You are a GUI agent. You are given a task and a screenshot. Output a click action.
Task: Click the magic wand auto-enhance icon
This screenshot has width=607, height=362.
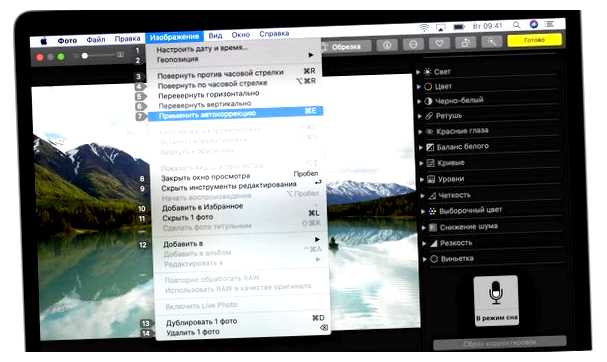click(492, 41)
